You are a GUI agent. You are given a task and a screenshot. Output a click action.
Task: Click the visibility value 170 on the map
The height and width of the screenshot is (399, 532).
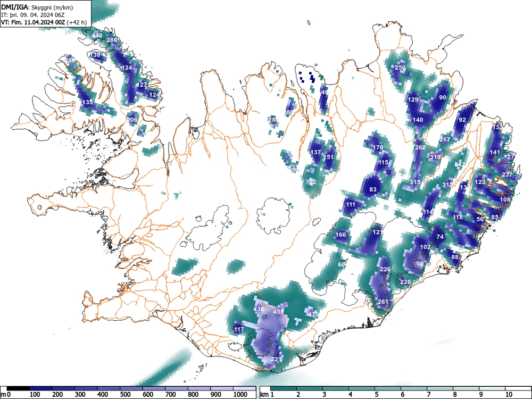pos(378,147)
